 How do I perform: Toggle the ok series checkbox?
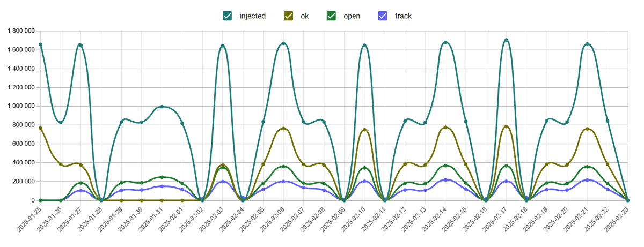tap(288, 16)
